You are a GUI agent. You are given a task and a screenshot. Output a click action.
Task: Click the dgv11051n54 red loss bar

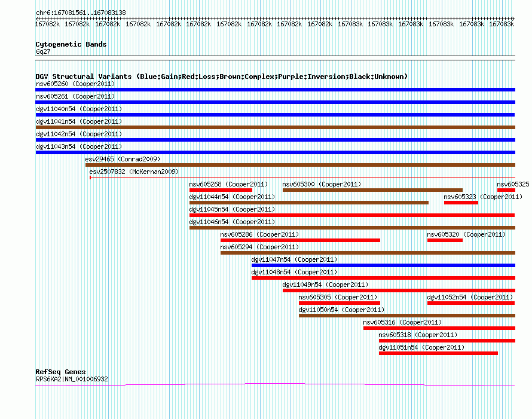point(438,353)
